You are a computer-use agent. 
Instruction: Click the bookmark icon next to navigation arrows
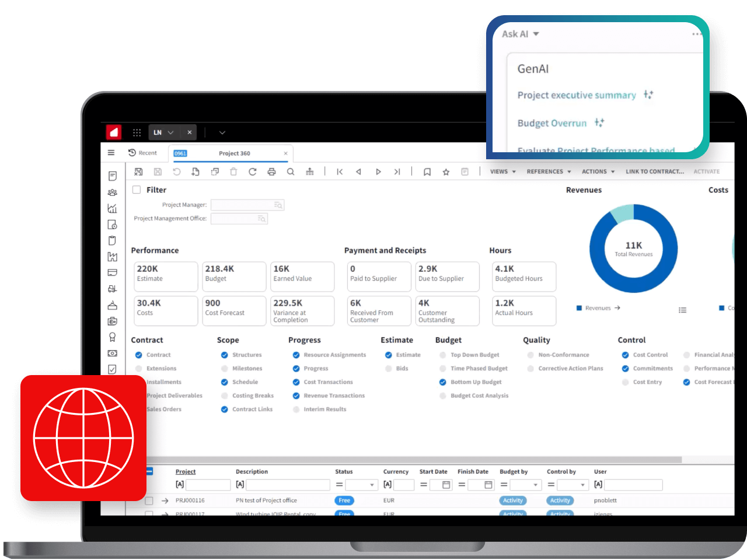[x=427, y=171]
